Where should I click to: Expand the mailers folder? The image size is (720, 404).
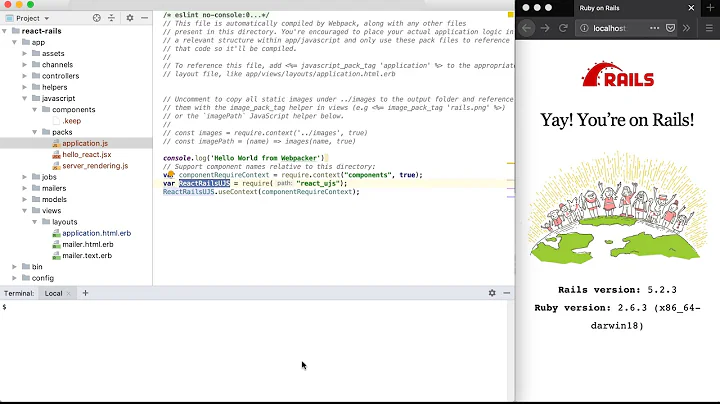click(25, 188)
